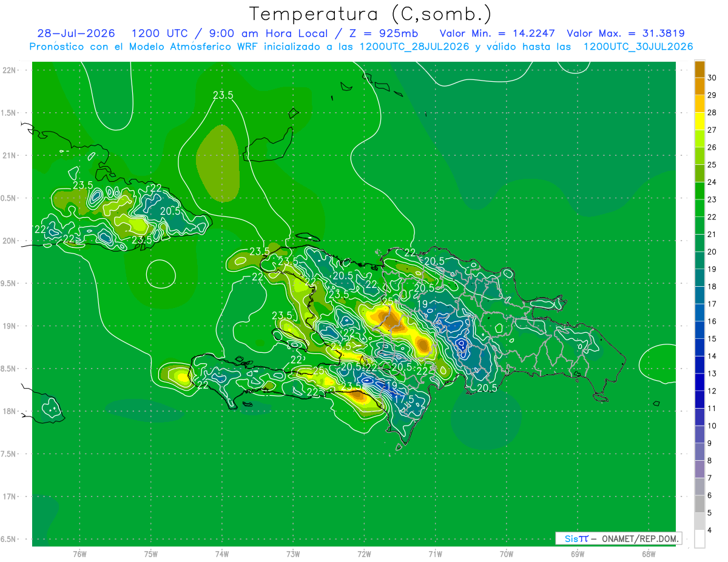Select the 72W longitude axis label
The width and height of the screenshot is (728, 562).
(x=364, y=554)
